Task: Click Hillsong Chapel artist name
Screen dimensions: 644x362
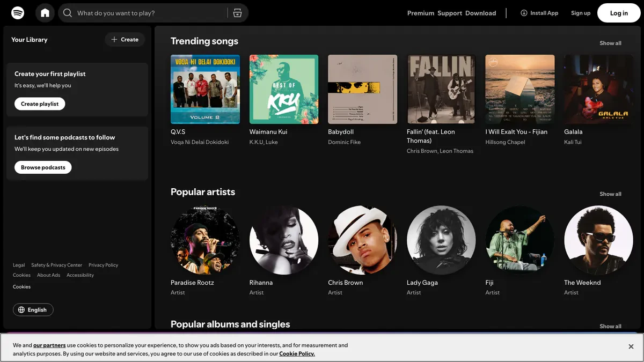Action: pos(505,142)
